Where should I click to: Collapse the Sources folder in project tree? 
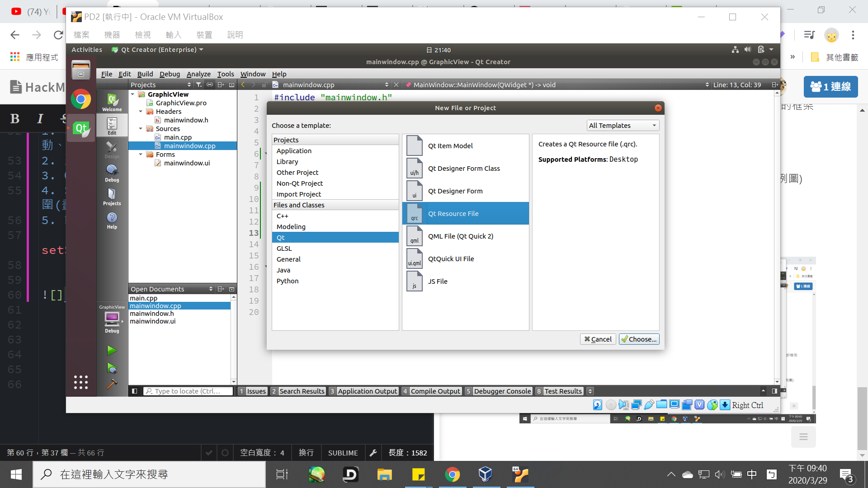point(141,129)
